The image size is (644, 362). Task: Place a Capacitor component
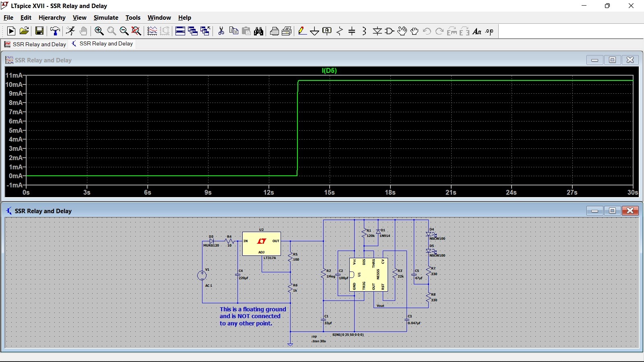[352, 31]
